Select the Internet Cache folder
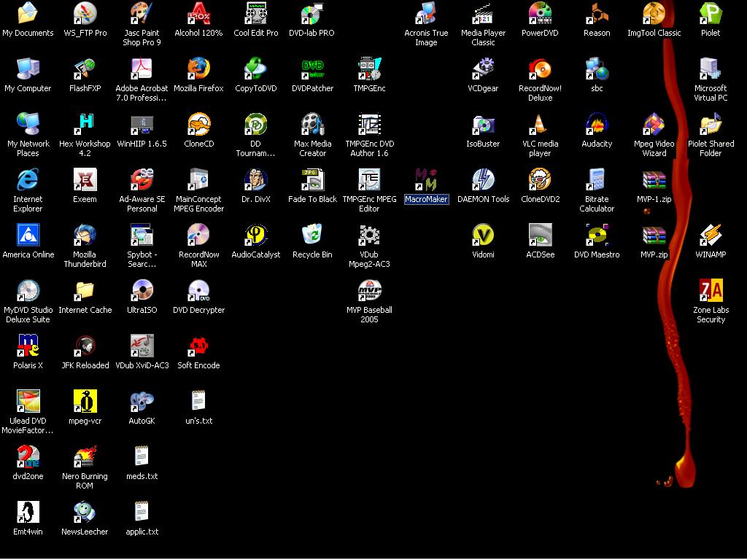 85,290
